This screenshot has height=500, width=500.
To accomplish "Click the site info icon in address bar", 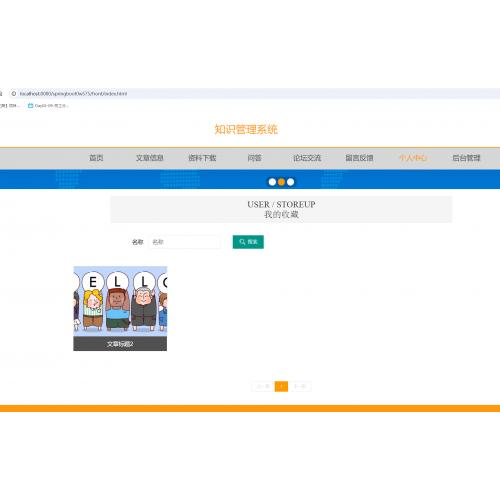I will pyautogui.click(x=14, y=94).
